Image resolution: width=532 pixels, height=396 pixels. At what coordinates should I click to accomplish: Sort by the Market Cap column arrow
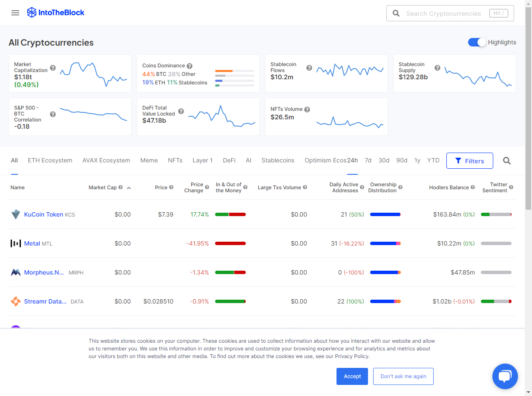pos(129,188)
